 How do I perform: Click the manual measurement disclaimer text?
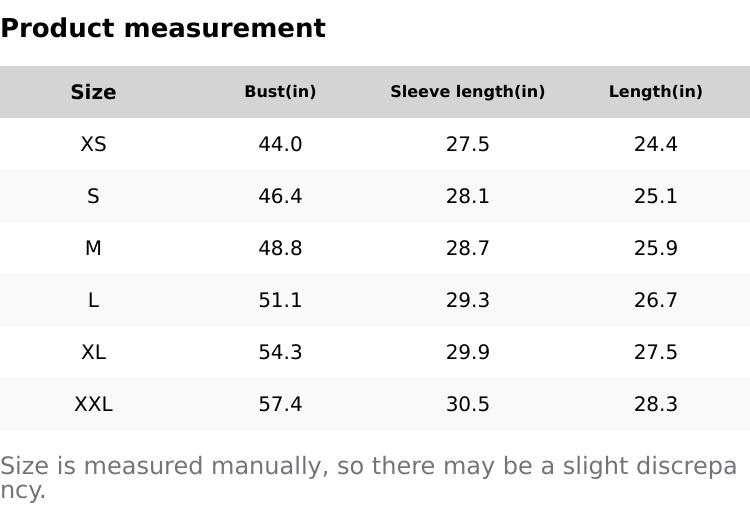[x=368, y=467]
